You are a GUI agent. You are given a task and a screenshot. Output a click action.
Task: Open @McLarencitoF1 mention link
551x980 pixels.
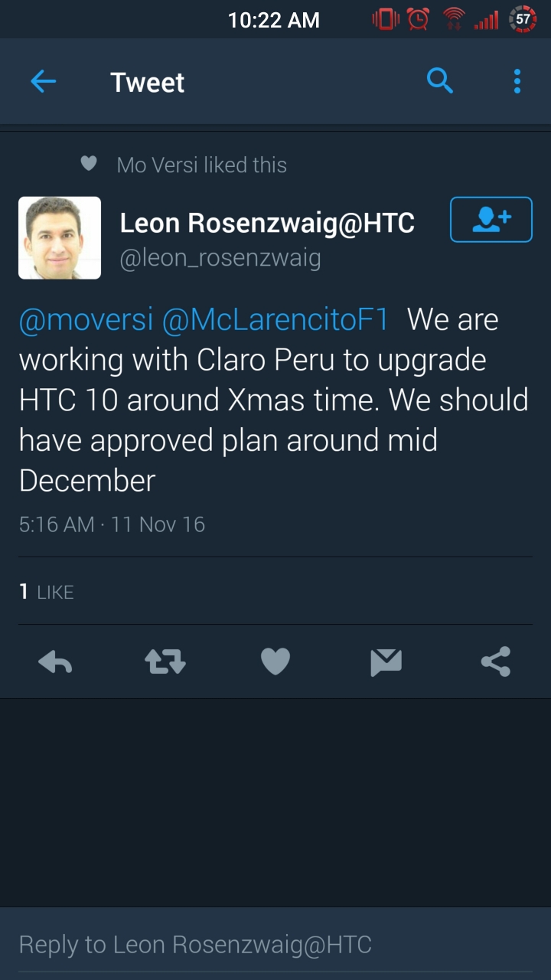tap(275, 320)
